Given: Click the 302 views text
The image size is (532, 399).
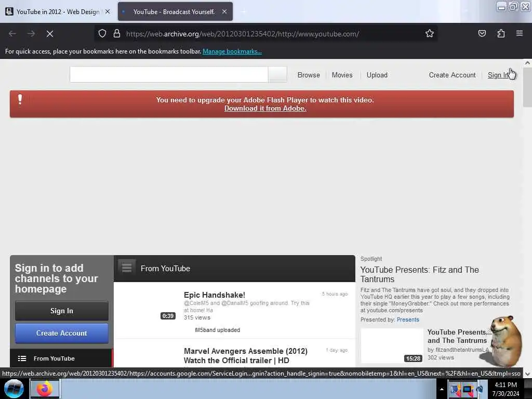Looking at the screenshot, I should [441, 357].
